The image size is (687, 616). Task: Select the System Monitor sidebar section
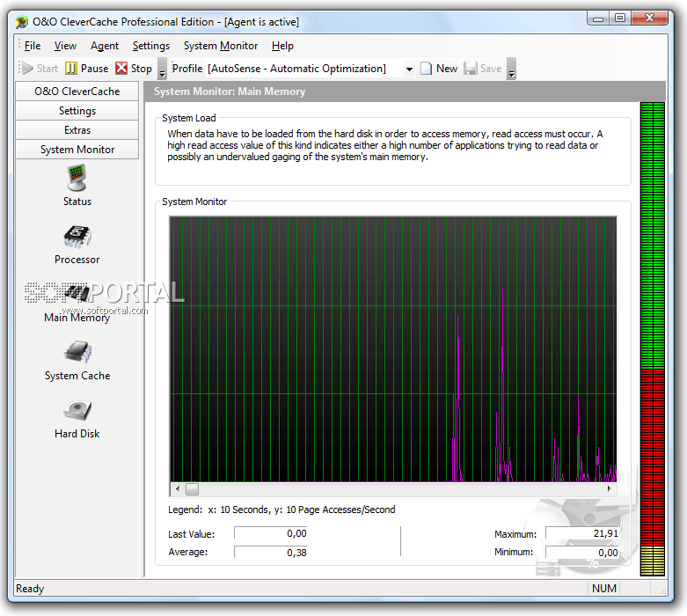tap(77, 150)
